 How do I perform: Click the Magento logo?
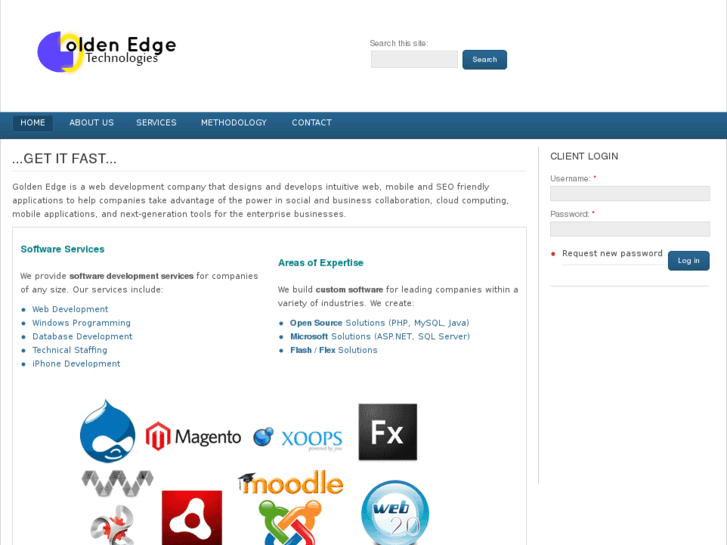pos(193,436)
